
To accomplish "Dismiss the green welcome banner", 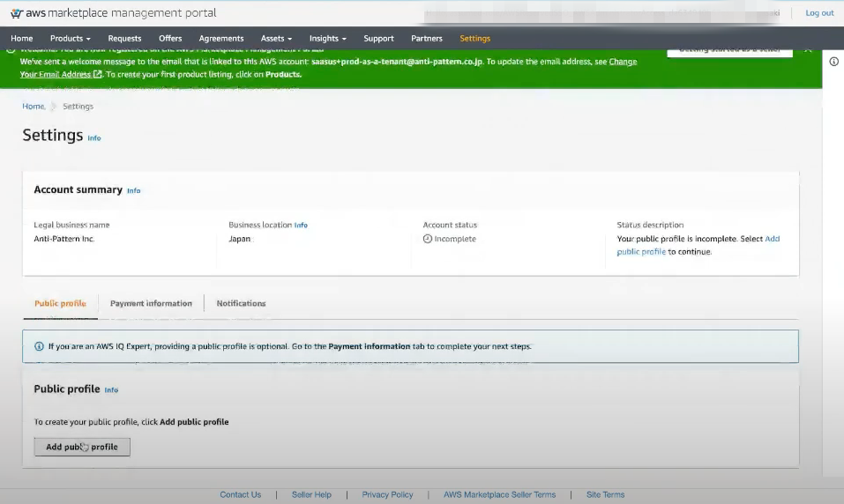I will [x=807, y=49].
